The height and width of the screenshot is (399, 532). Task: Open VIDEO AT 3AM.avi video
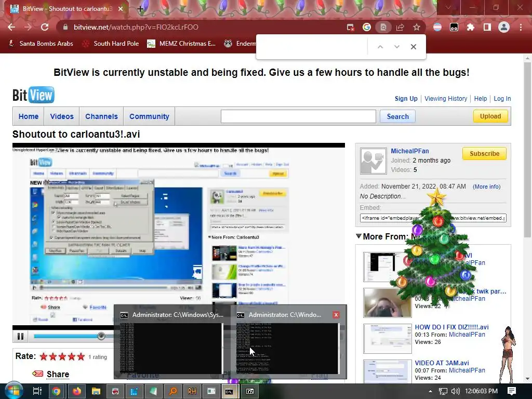[442, 363]
